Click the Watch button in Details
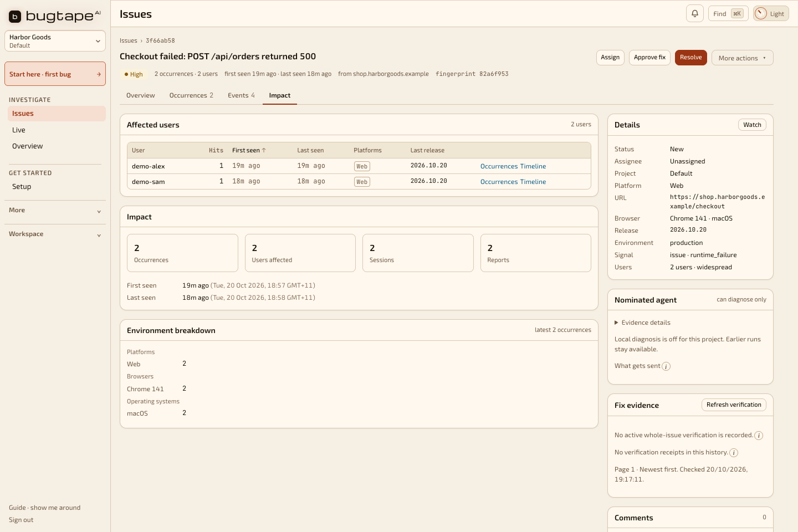This screenshot has height=532, width=798. coord(752,125)
